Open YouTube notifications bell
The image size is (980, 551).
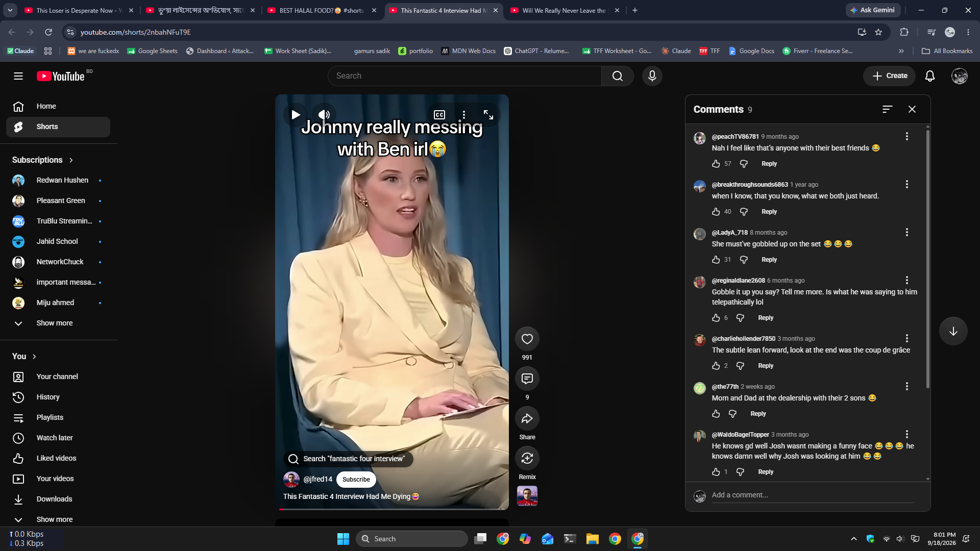click(930, 76)
